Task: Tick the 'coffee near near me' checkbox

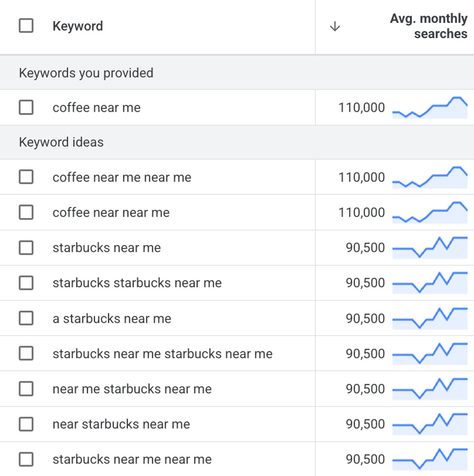Action: 26,212
